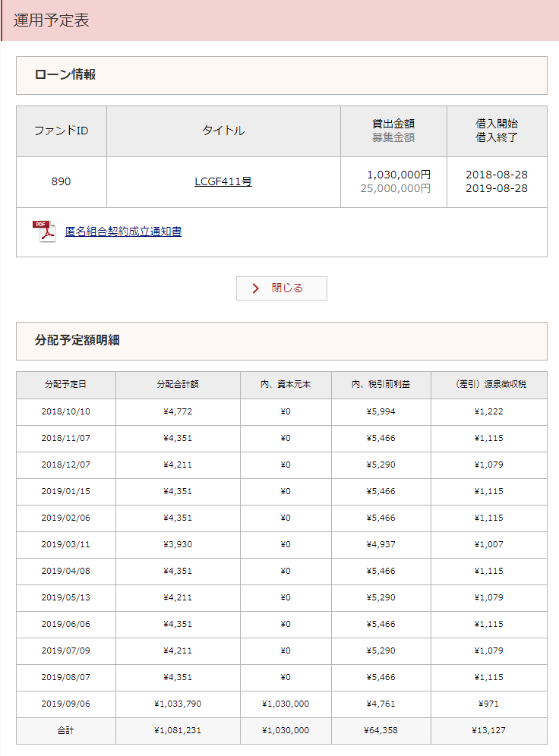Click the 内、税引前利益 column header
This screenshot has width=559, height=756.
pos(381,385)
